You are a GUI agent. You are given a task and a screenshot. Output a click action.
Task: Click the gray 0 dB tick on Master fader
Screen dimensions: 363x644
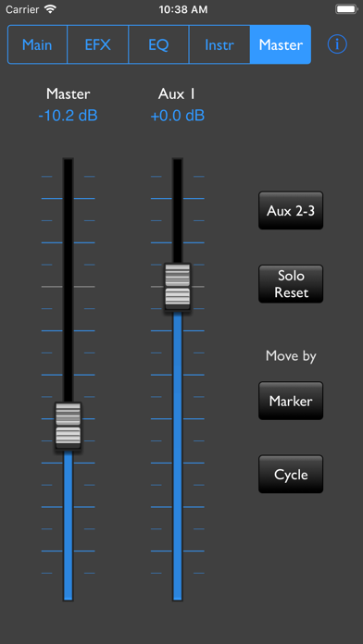(69, 286)
